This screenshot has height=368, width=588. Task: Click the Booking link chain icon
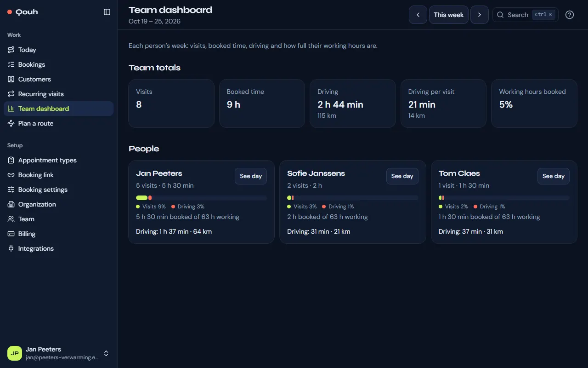[x=11, y=175]
